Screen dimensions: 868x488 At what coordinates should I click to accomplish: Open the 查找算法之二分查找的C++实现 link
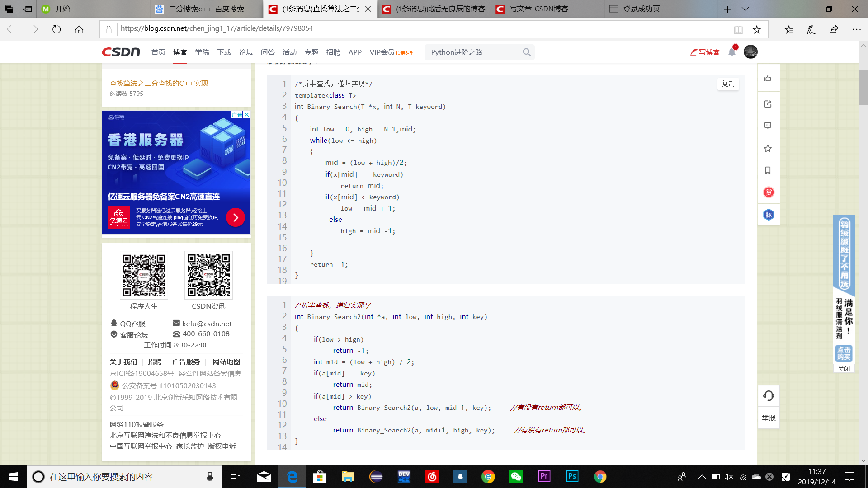(x=159, y=84)
